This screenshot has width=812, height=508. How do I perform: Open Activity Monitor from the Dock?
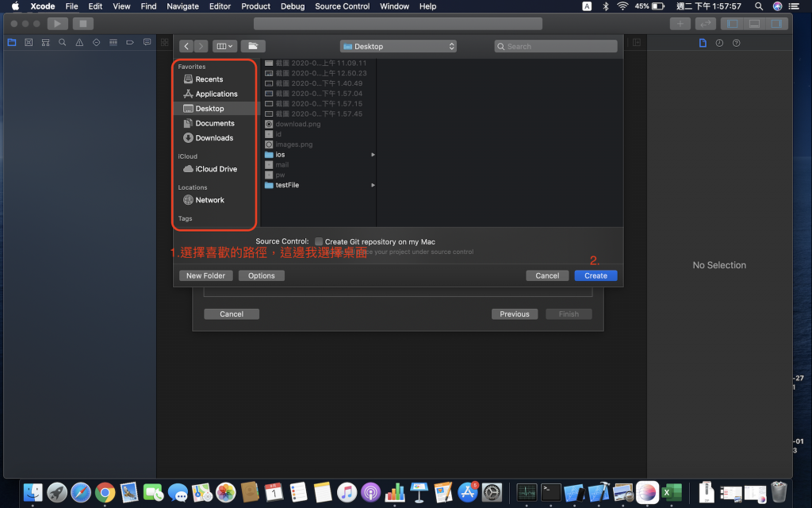click(x=527, y=492)
